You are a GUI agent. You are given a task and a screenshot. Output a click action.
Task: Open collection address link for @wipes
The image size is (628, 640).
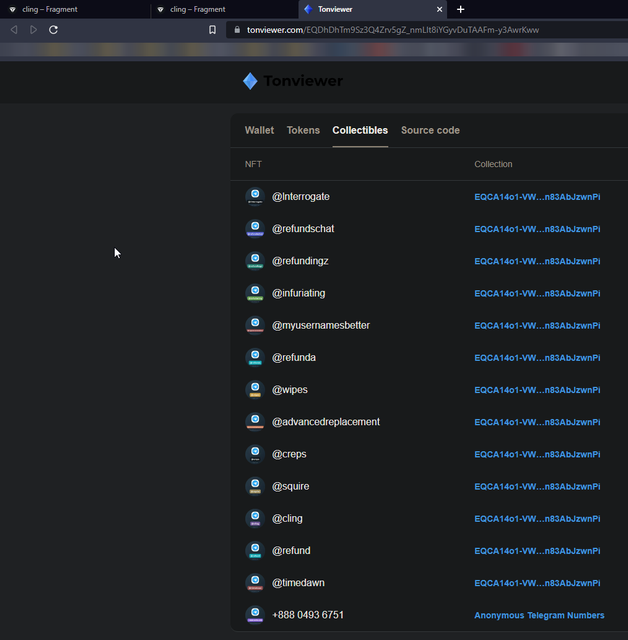[x=537, y=390]
